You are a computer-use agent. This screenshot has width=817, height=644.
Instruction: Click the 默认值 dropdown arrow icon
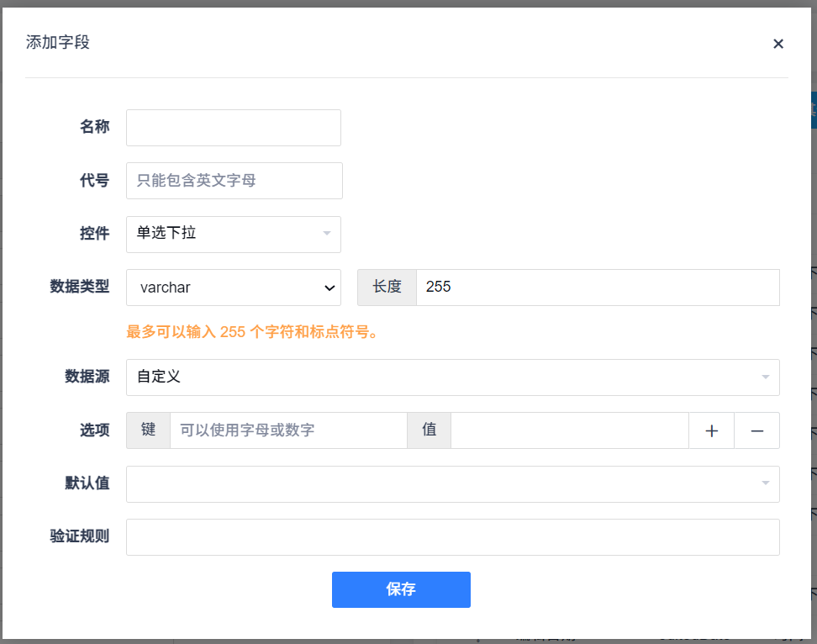[766, 484]
